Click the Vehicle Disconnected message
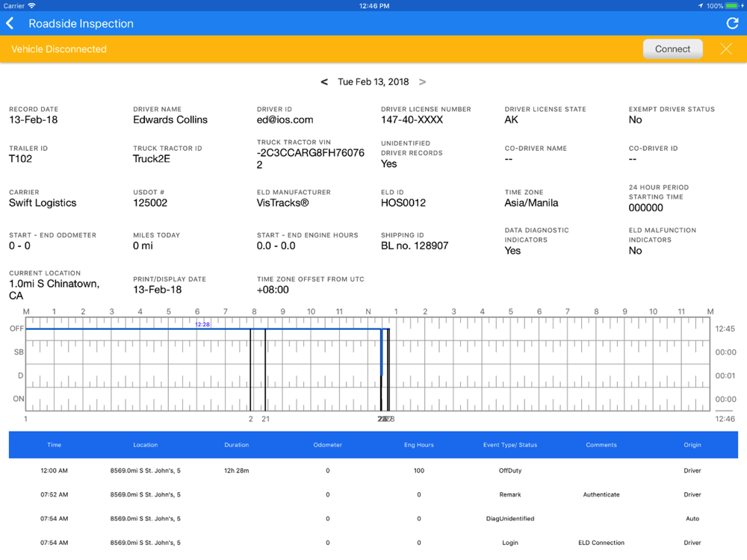747x560 pixels. 59,49
